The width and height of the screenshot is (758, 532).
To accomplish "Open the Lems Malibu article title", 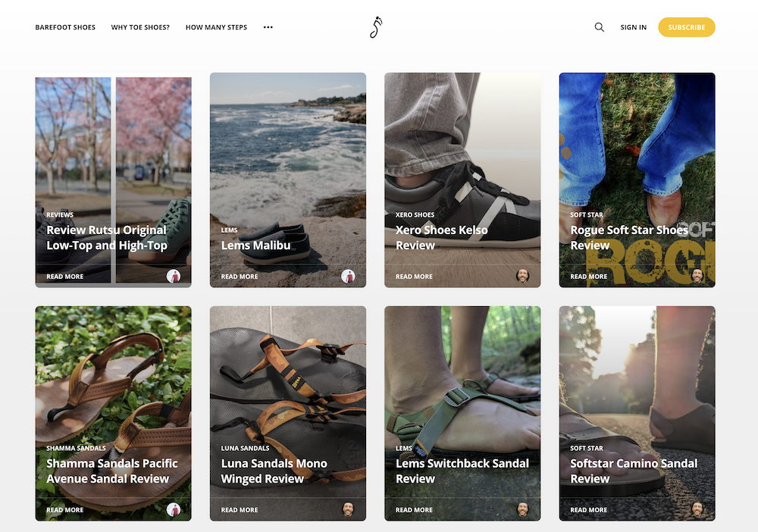I will coord(255,245).
